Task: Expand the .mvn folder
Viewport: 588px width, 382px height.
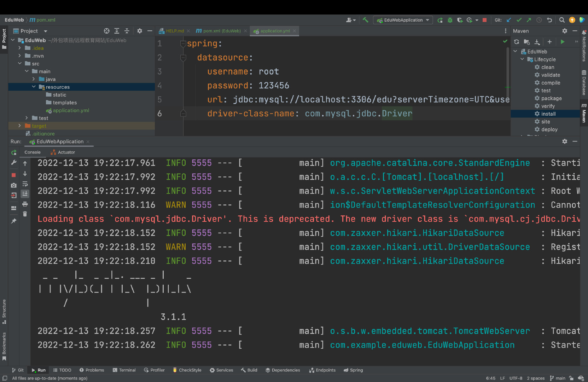Action: 20,56
